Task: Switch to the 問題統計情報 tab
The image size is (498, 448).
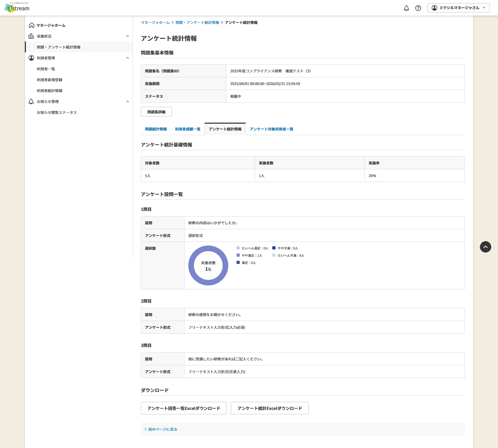Action: 156,129
